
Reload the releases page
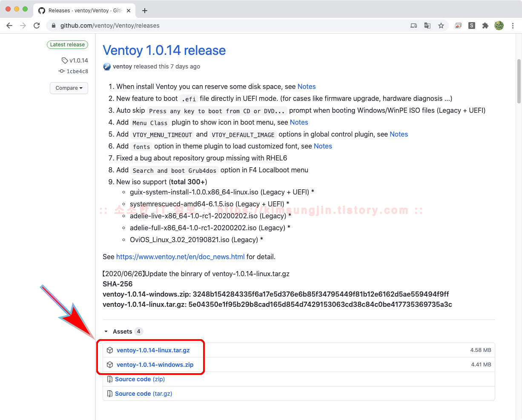pos(37,26)
